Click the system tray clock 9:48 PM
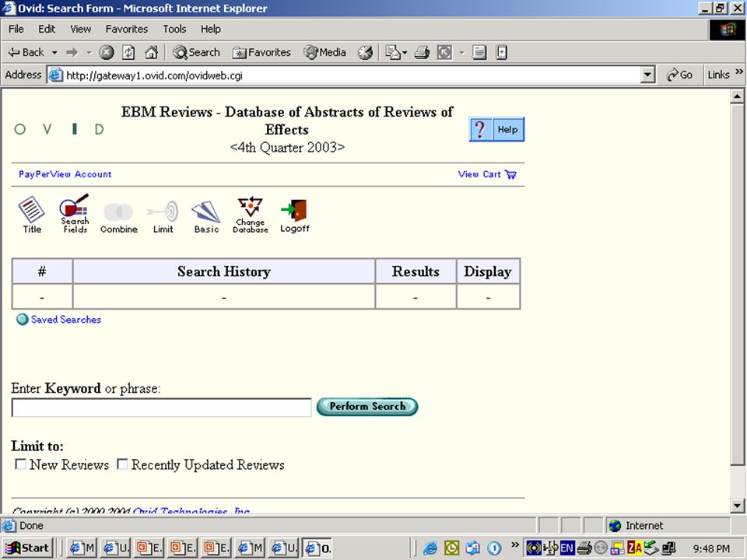The height and width of the screenshot is (560, 747). point(711,549)
